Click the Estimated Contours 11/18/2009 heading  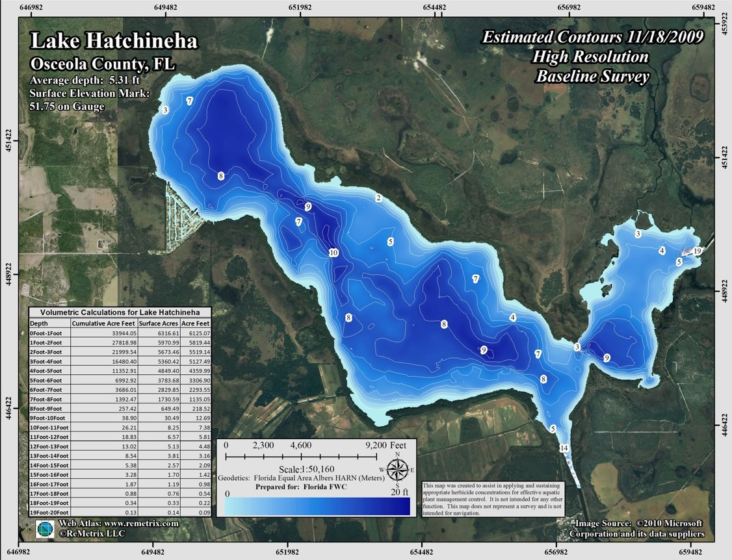coord(592,37)
